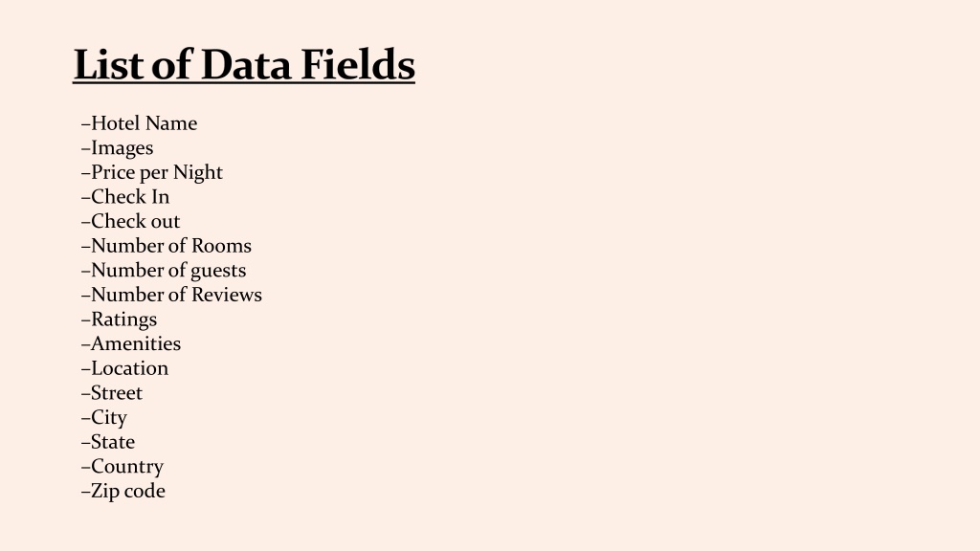Select the Hotel Name list item
This screenshot has width=980, height=551.
pos(140,123)
